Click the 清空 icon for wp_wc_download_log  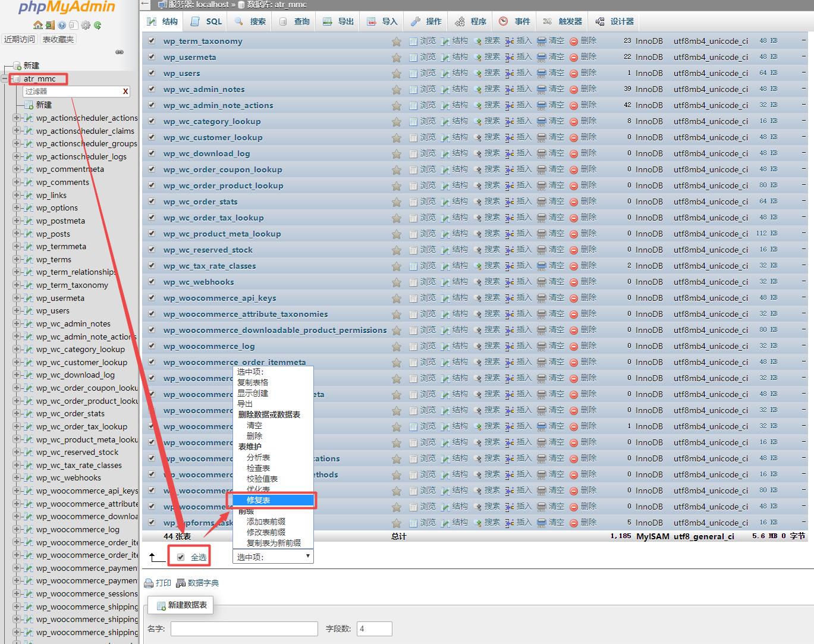coord(541,153)
